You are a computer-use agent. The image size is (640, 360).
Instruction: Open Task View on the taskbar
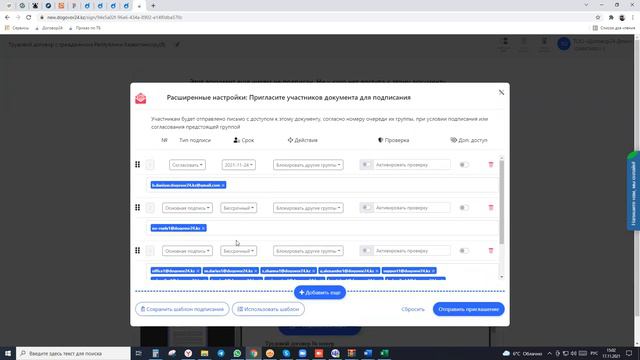(138, 353)
